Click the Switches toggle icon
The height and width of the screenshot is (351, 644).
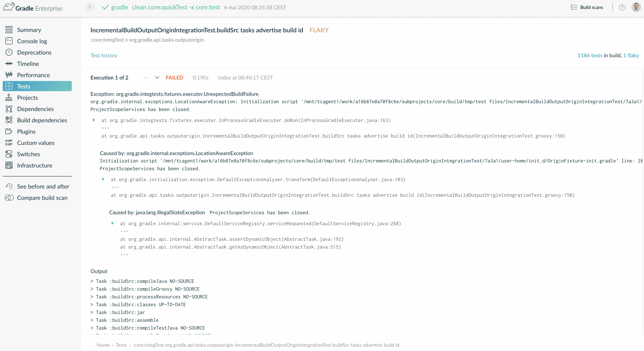(9, 154)
